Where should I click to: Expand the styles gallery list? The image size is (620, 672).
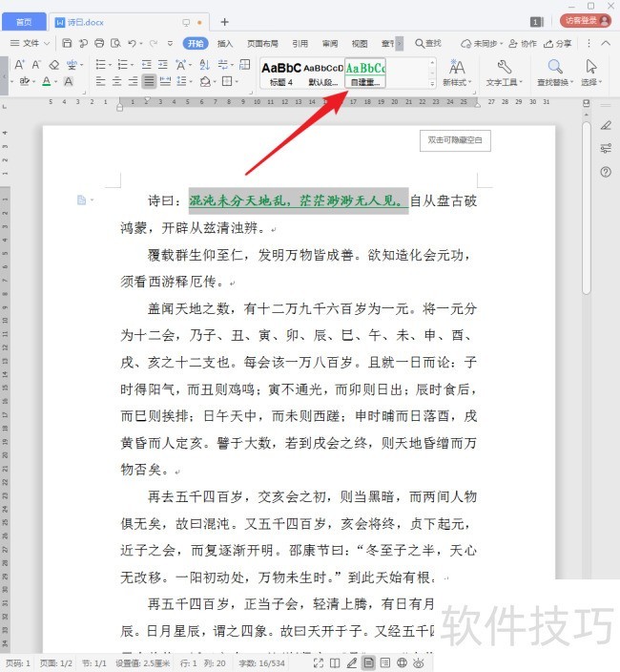coord(432,84)
